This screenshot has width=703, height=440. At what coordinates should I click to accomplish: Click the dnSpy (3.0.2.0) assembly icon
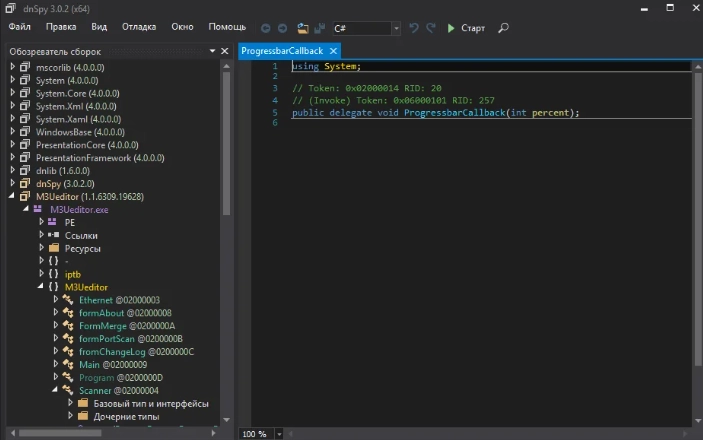(25, 183)
